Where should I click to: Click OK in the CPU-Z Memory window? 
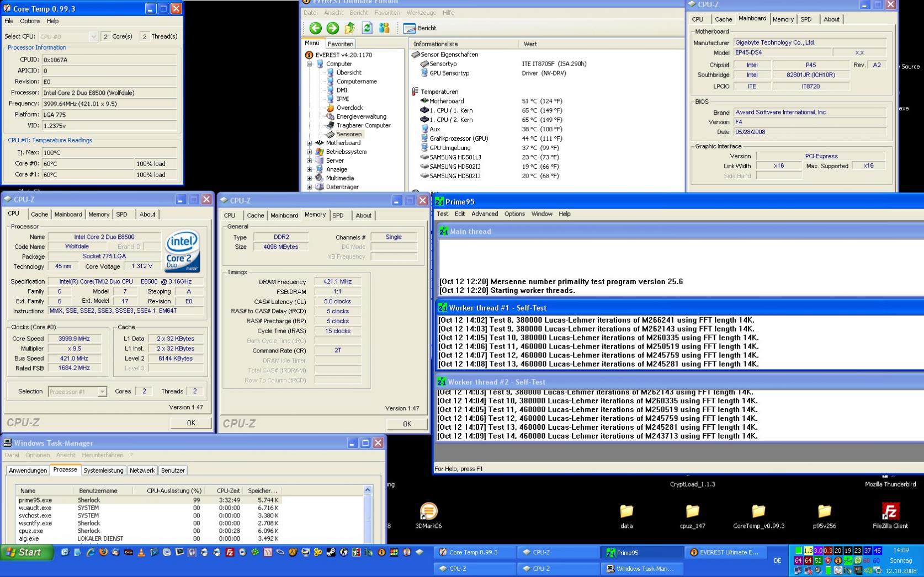[x=407, y=424]
